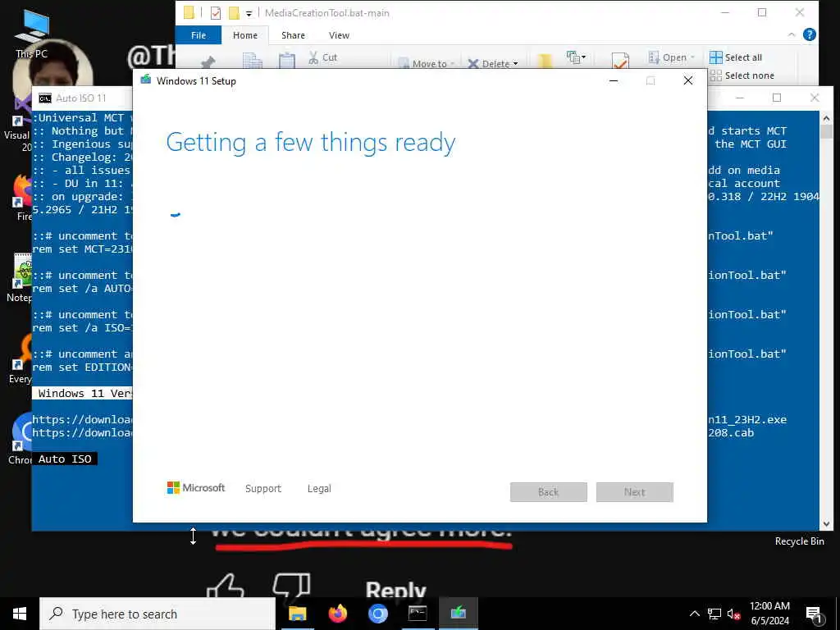Screen dimensions: 840x630
Task: Click the taskbar search box
Action: click(x=157, y=614)
